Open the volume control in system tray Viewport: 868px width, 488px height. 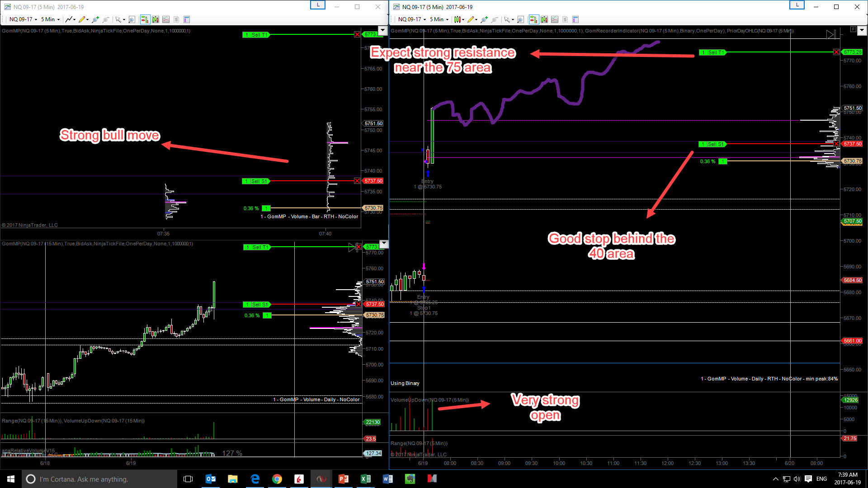click(797, 479)
